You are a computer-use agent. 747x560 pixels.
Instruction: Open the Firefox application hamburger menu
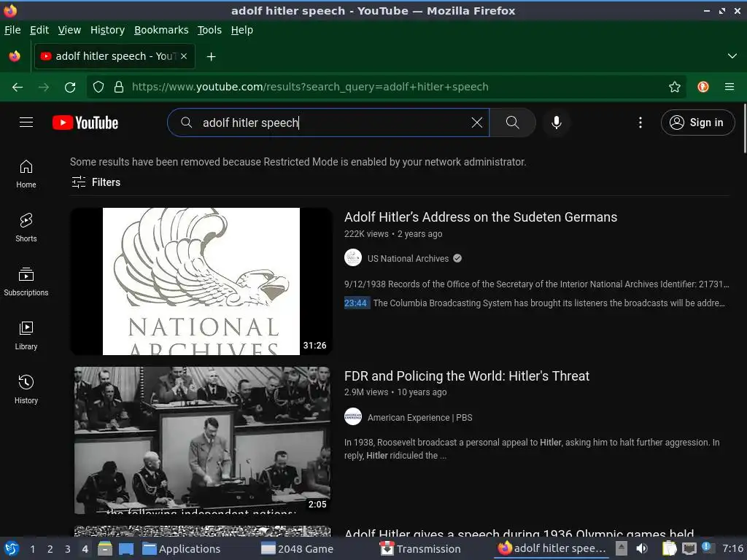pos(729,87)
